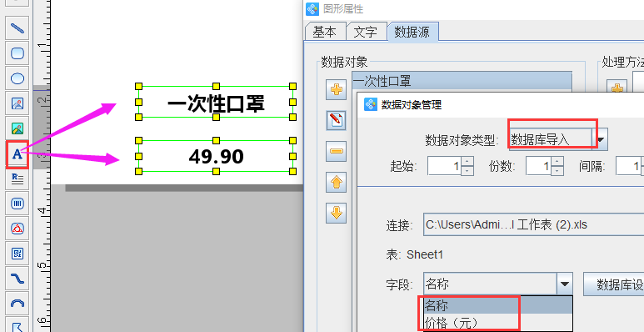Switch to the 文字 tab
The height and width of the screenshot is (332, 644).
pyautogui.click(x=365, y=32)
